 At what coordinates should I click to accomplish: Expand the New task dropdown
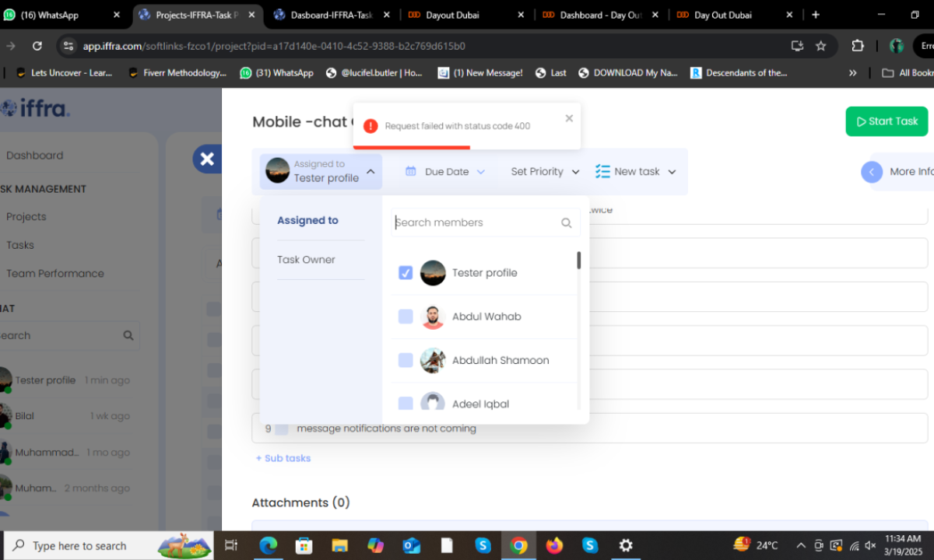(x=672, y=172)
